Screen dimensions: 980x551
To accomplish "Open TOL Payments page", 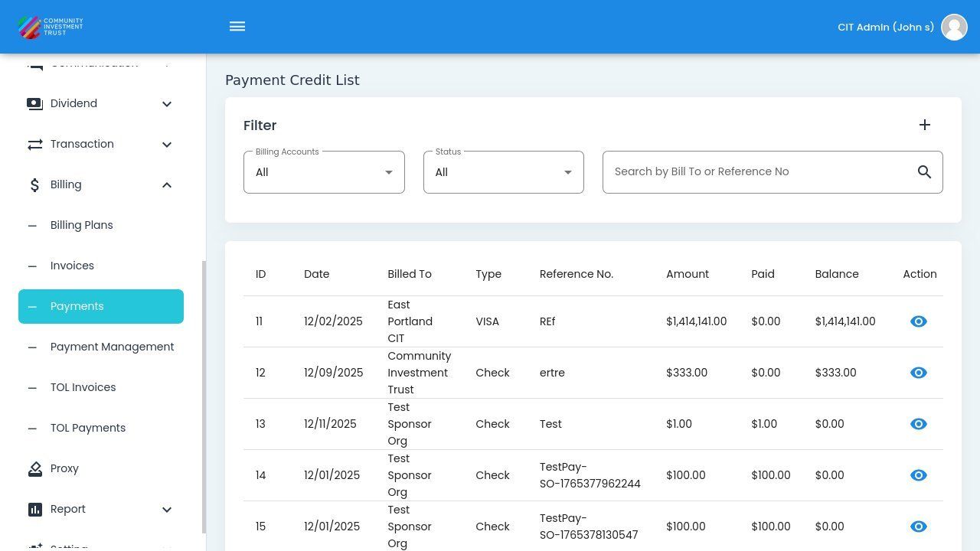I will point(87,428).
